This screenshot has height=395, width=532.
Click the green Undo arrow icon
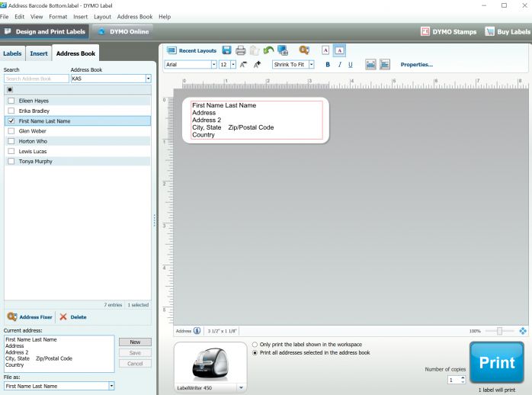tap(268, 50)
